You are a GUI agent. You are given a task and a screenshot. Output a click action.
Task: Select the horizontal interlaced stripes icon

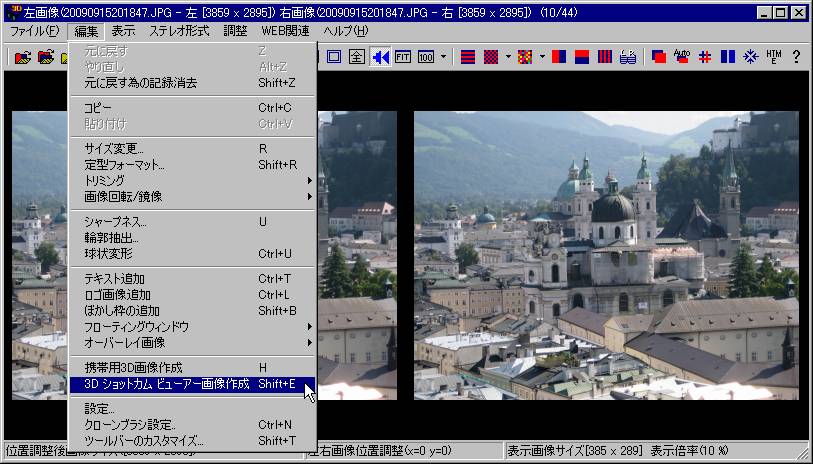click(468, 57)
